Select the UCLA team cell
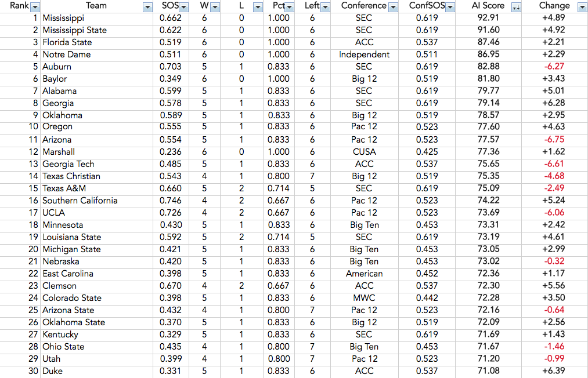The width and height of the screenshot is (588, 378). [x=96, y=213]
